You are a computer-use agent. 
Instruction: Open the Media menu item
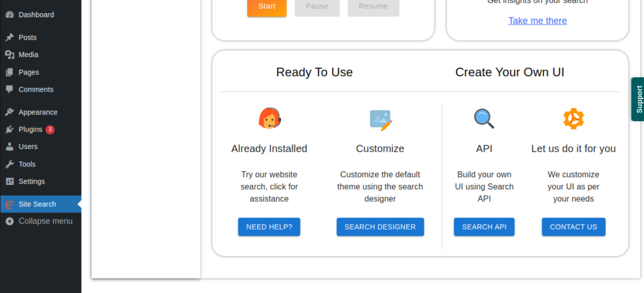pos(28,55)
